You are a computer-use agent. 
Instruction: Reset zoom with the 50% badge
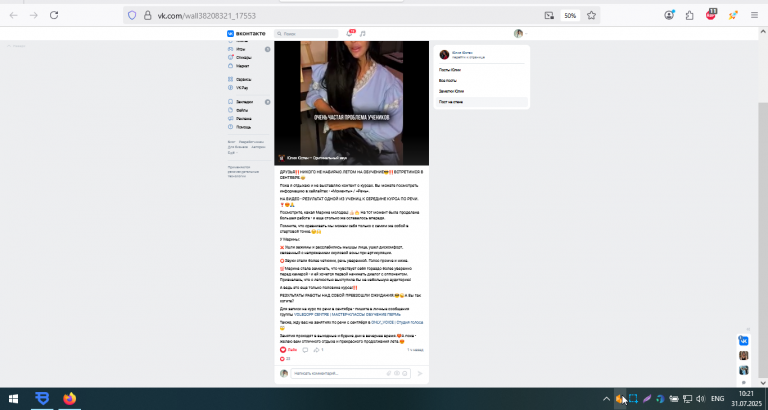tap(570, 15)
